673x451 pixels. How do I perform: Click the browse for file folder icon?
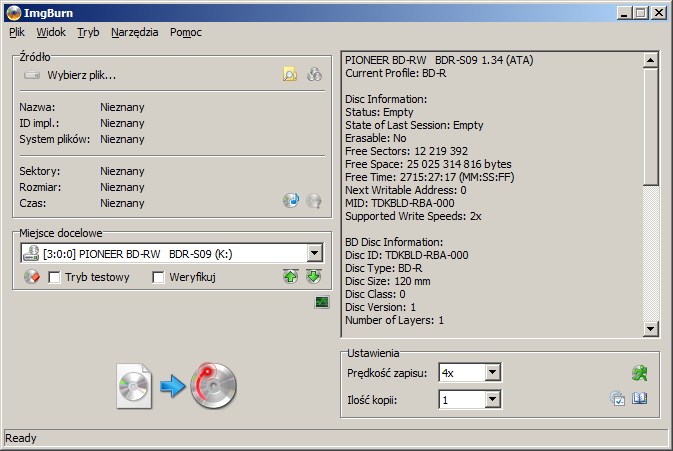[290, 75]
